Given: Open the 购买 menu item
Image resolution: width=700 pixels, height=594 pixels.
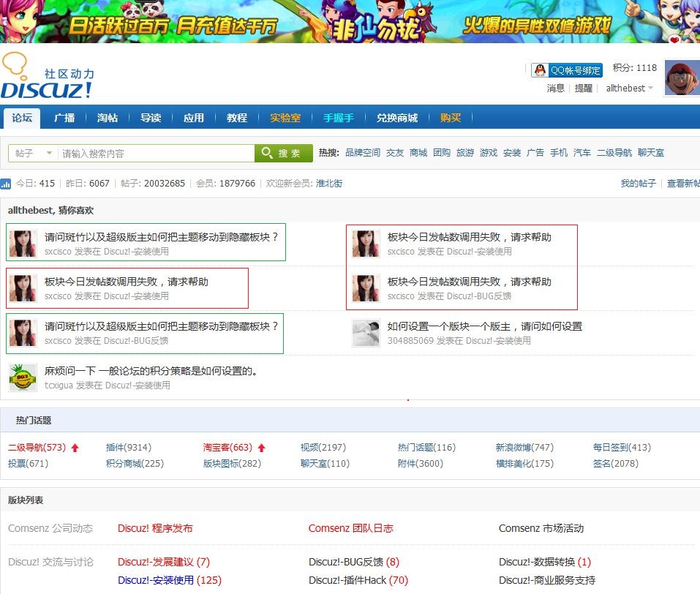Looking at the screenshot, I should pyautogui.click(x=451, y=118).
